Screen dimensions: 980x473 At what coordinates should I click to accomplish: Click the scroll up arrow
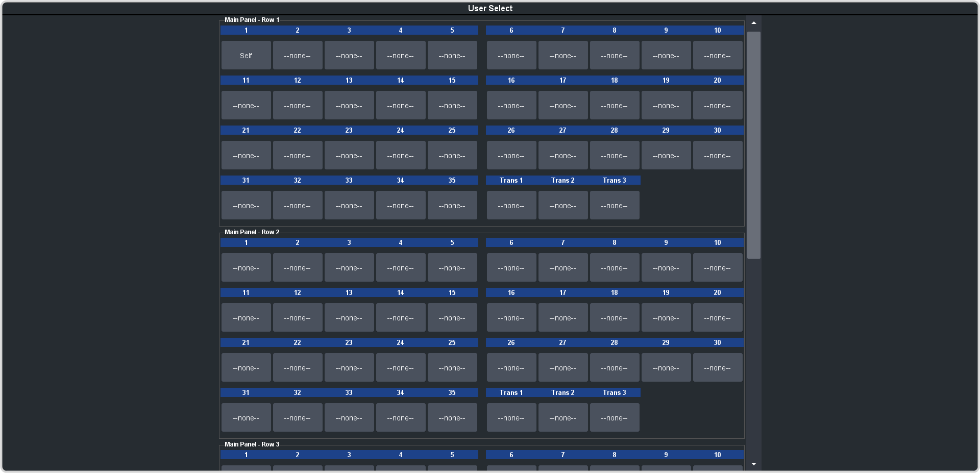[x=754, y=23]
